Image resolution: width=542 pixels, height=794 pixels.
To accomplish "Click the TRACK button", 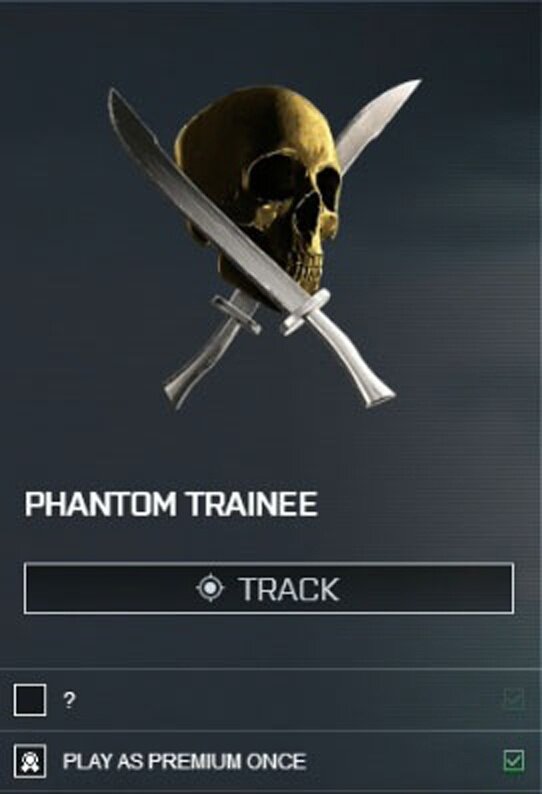I will click(x=268, y=588).
